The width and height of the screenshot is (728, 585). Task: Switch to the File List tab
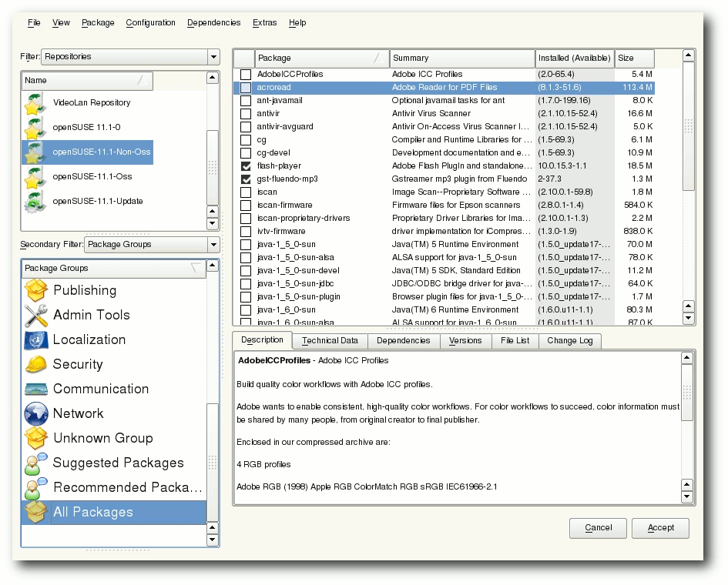pyautogui.click(x=515, y=341)
